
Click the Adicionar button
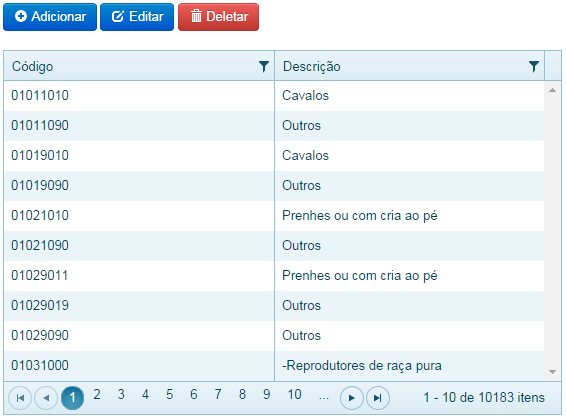pyautogui.click(x=50, y=17)
